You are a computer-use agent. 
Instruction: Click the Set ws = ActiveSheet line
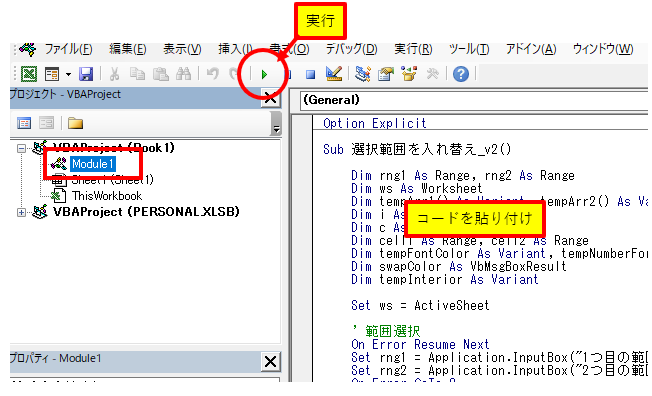[x=420, y=306]
